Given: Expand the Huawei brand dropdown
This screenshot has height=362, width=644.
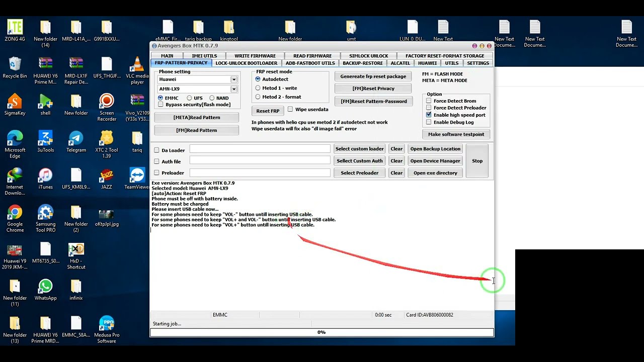Looking at the screenshot, I should [234, 79].
